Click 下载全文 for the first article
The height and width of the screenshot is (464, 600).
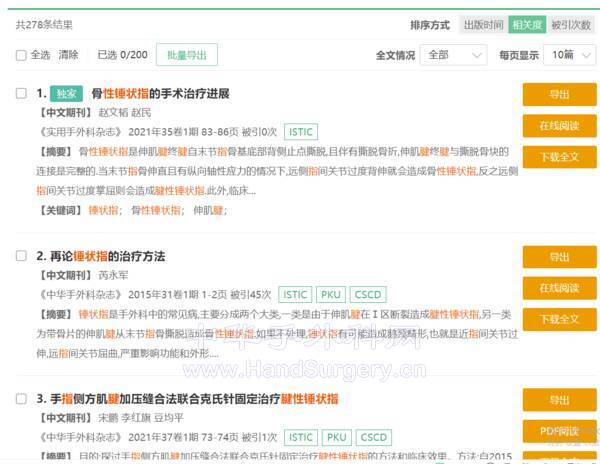click(x=559, y=157)
